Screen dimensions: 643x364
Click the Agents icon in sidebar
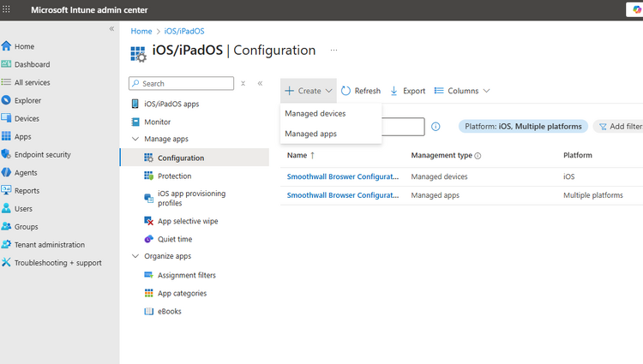[6, 172]
